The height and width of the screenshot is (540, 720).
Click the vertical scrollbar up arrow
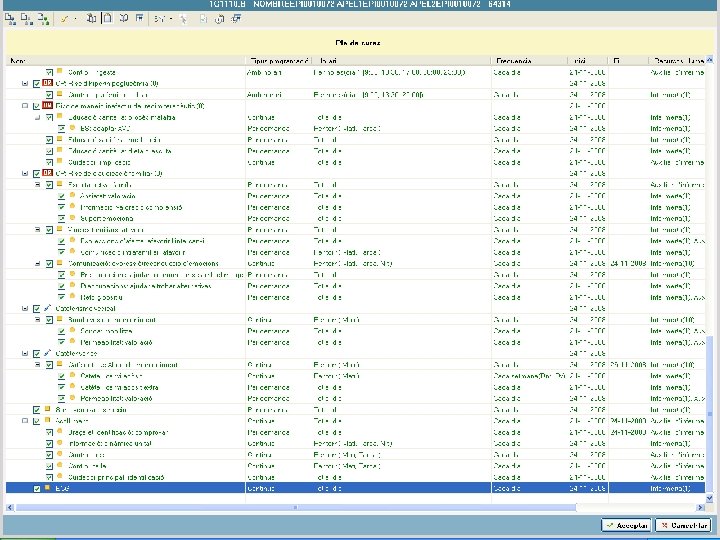click(709, 60)
